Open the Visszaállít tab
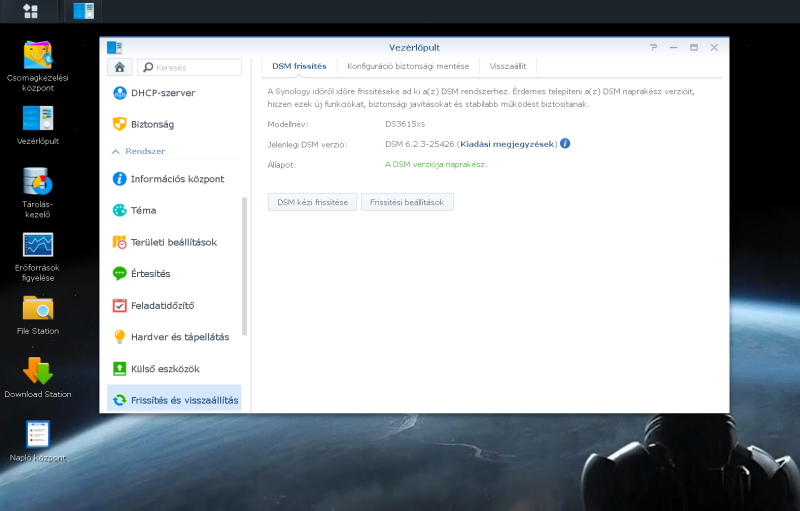The width and height of the screenshot is (800, 511). pos(508,66)
